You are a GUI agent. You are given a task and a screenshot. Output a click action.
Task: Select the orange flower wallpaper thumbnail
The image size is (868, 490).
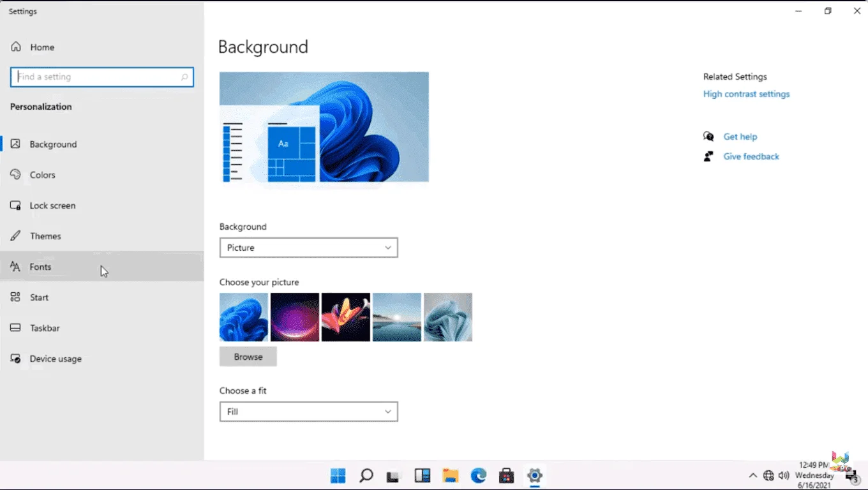(x=346, y=317)
